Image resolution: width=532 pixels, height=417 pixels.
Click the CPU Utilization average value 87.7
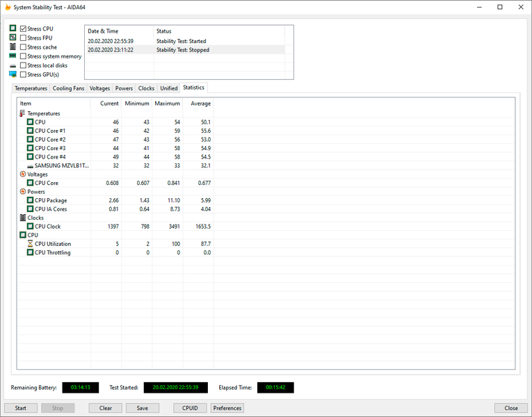(x=206, y=244)
